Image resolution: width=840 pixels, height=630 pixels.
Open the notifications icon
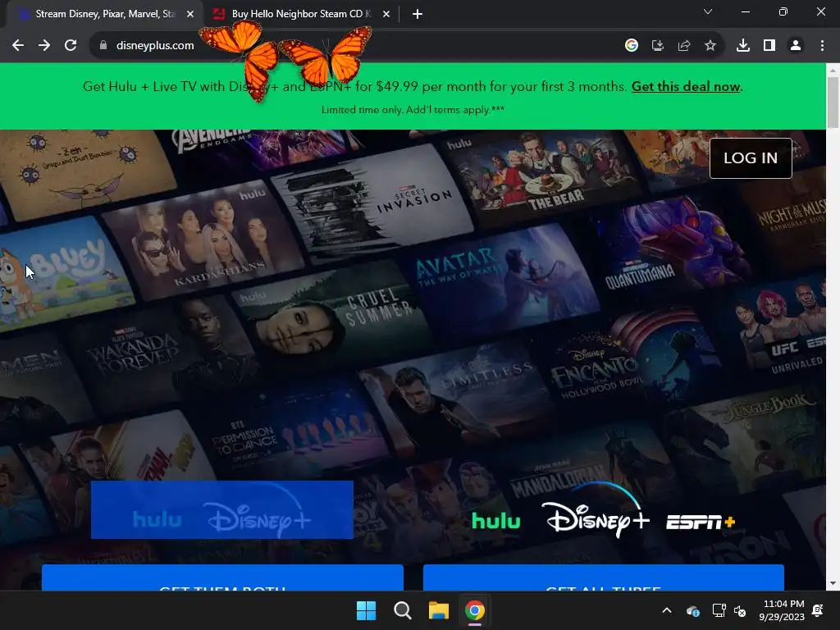tap(818, 610)
